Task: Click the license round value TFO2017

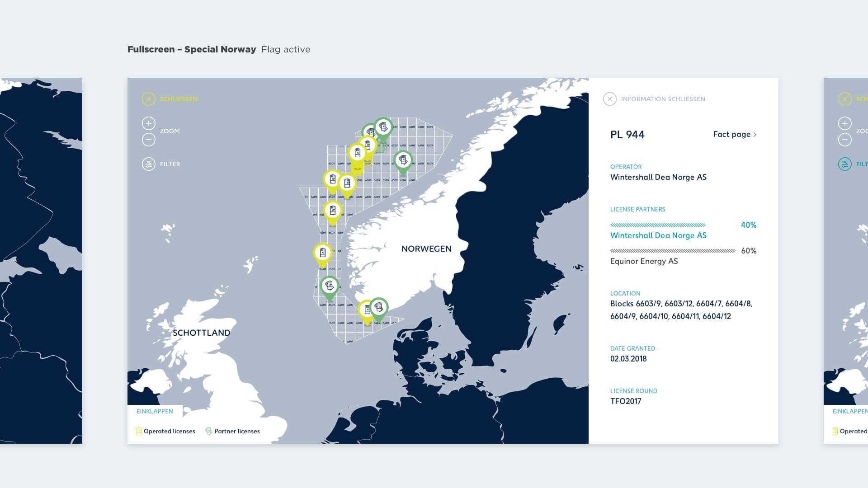Action: pos(626,401)
